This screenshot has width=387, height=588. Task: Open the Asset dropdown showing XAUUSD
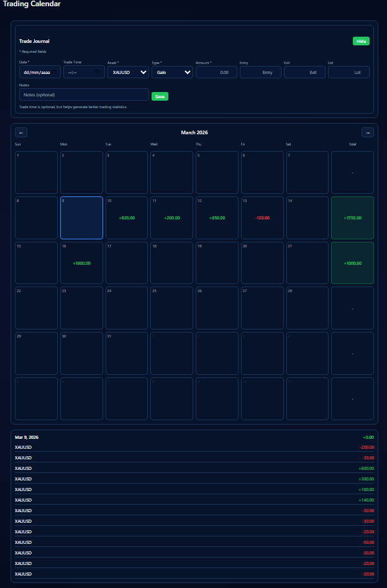point(128,72)
